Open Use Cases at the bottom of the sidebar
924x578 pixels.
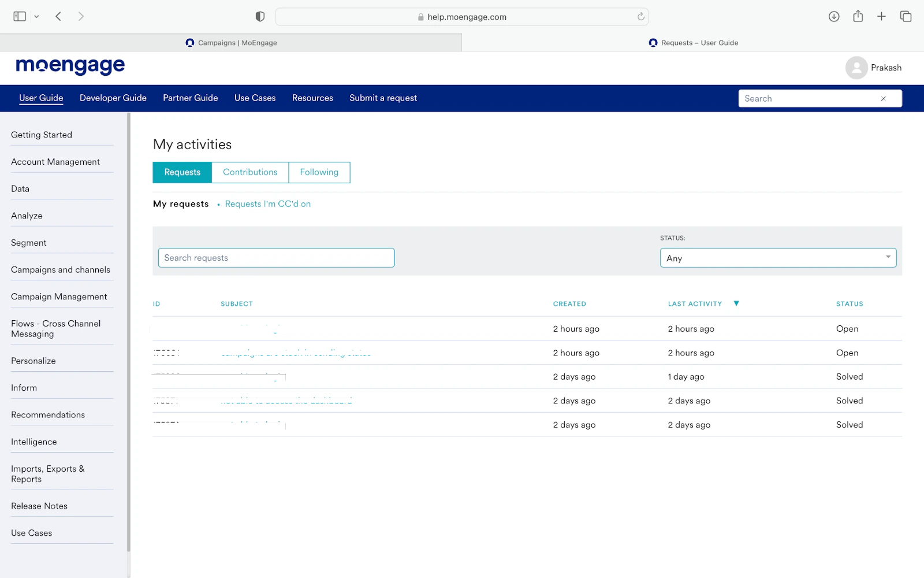click(x=32, y=533)
